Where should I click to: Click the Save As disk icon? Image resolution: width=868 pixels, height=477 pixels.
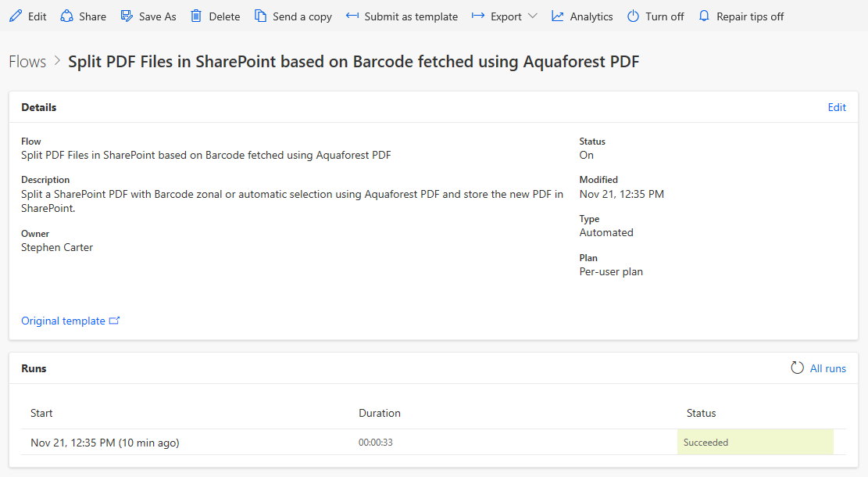pos(127,16)
